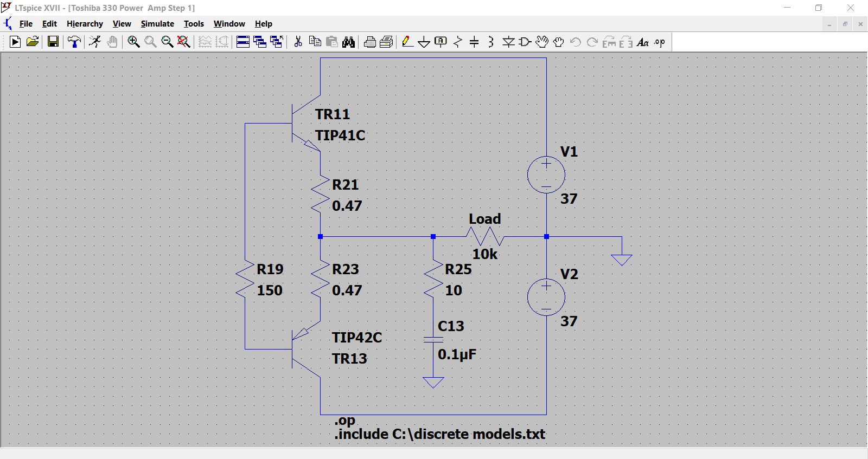This screenshot has height=459, width=868.
Task: Select the SPICE directive .op tool
Action: tap(660, 42)
